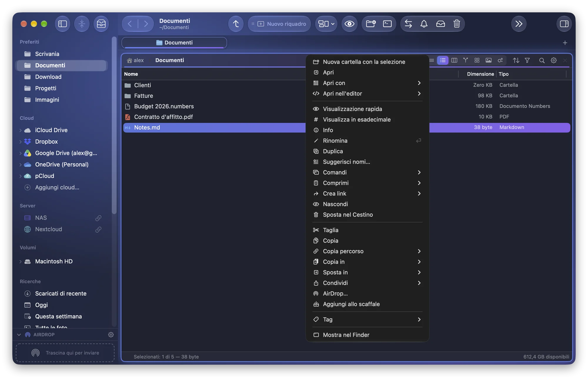The width and height of the screenshot is (588, 377).
Task: Sort by Dimensione column header
Action: (x=480, y=74)
